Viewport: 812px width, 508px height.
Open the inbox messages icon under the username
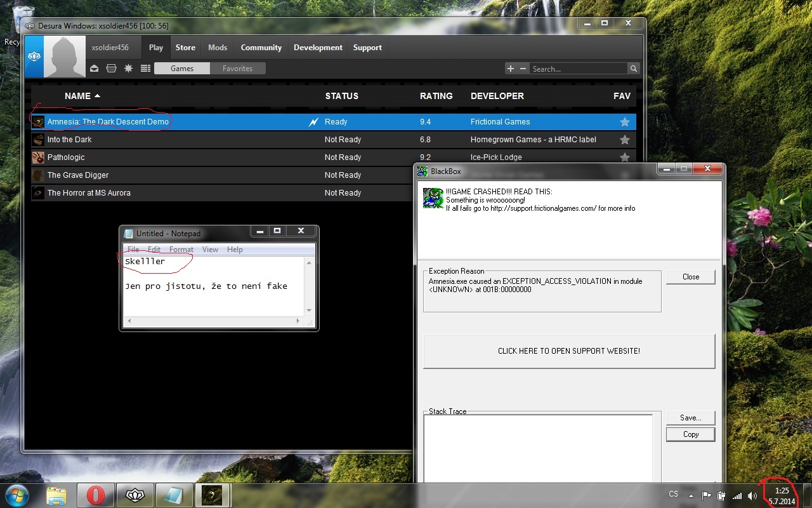[95, 69]
